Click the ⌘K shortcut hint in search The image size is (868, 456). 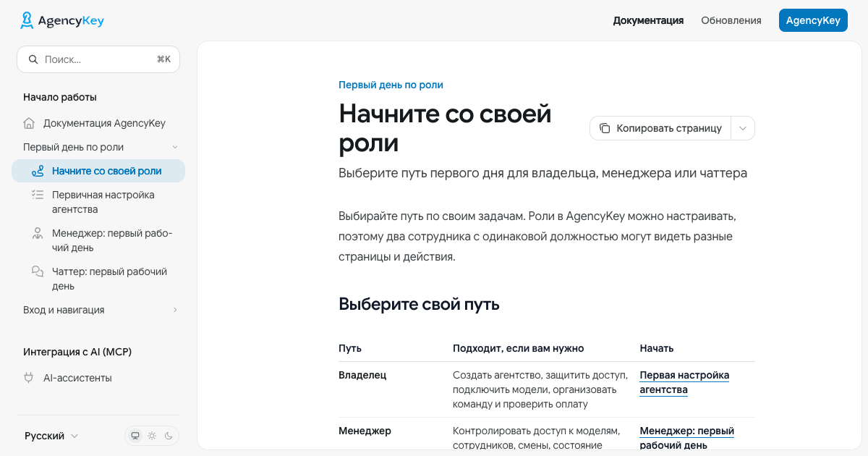coord(163,59)
